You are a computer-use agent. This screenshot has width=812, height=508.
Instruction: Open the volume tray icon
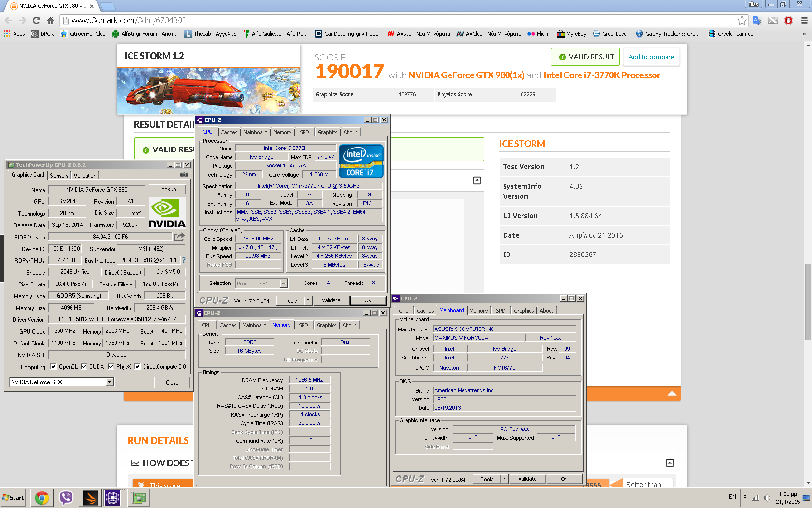click(767, 498)
